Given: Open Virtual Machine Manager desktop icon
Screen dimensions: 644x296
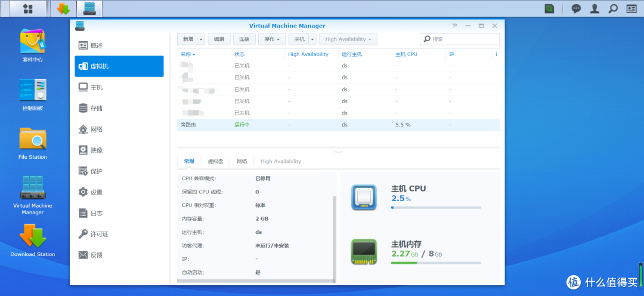Looking at the screenshot, I should pyautogui.click(x=33, y=195).
